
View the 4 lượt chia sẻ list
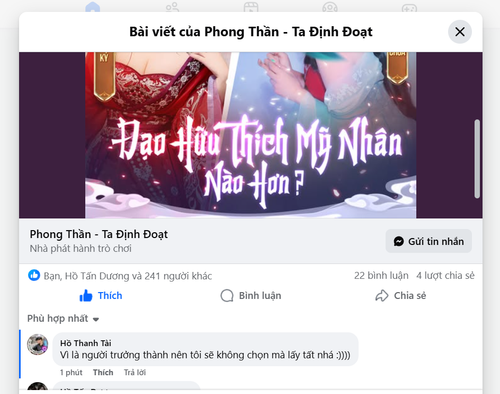click(445, 276)
